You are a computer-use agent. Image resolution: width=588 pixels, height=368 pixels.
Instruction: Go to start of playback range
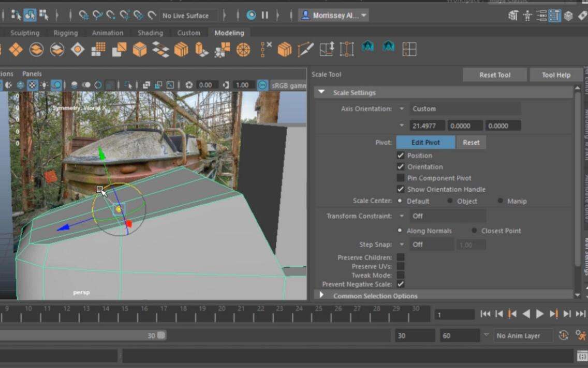click(x=485, y=314)
